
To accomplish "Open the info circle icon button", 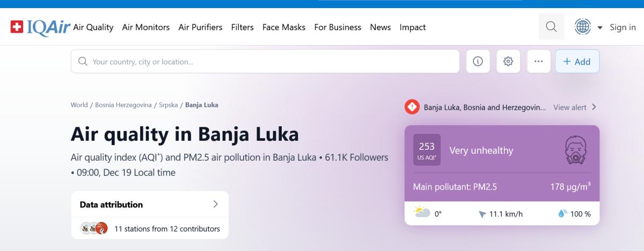I will (478, 61).
